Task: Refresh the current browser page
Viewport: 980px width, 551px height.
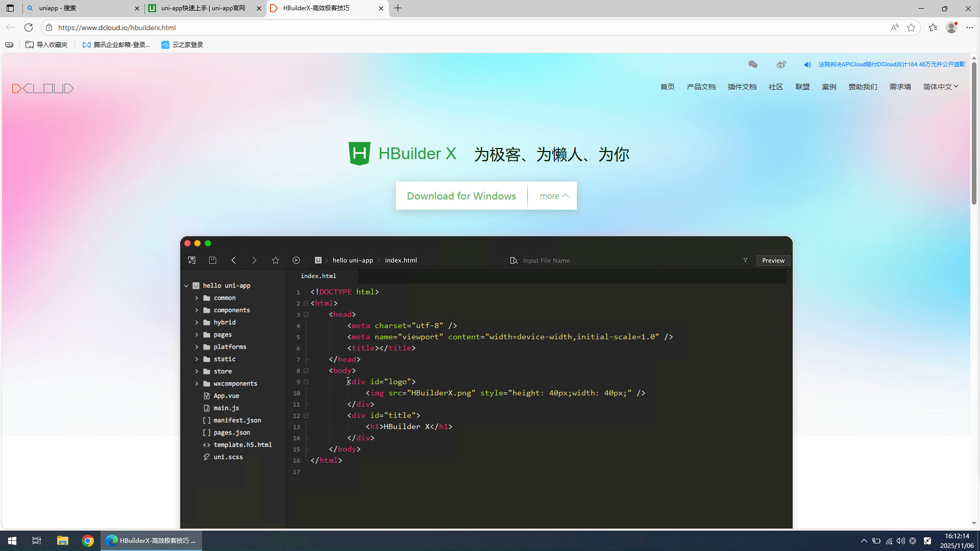Action: pos(29,28)
